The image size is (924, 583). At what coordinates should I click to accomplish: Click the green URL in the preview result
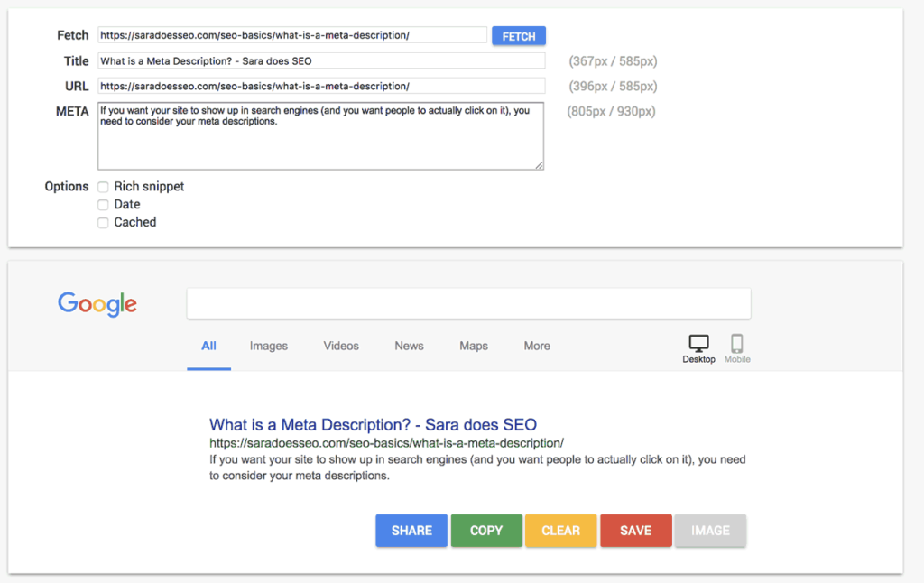pyautogui.click(x=386, y=443)
